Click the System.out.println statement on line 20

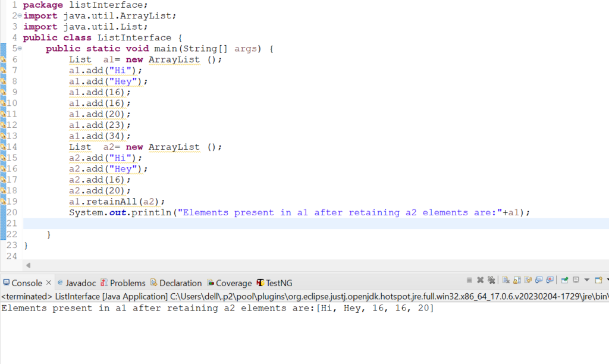pyautogui.click(x=300, y=212)
